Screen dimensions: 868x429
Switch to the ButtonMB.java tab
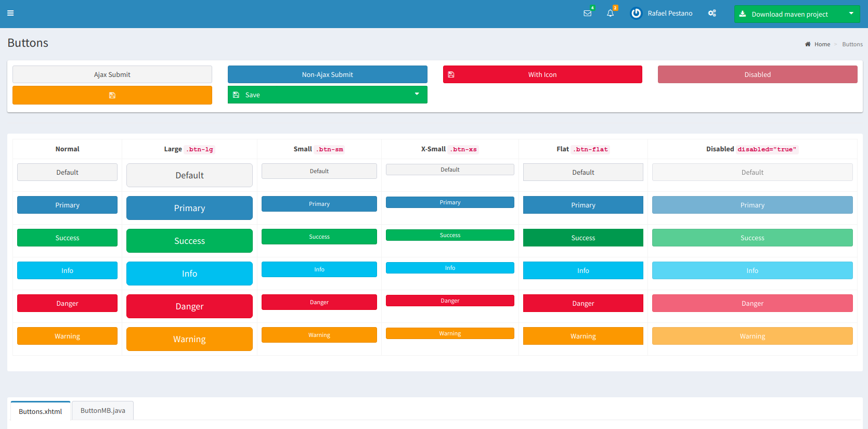pos(103,410)
